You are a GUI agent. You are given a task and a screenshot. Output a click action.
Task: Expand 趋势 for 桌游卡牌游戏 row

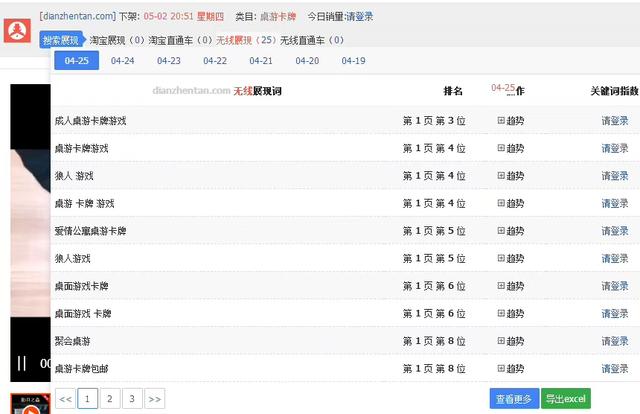click(x=511, y=148)
